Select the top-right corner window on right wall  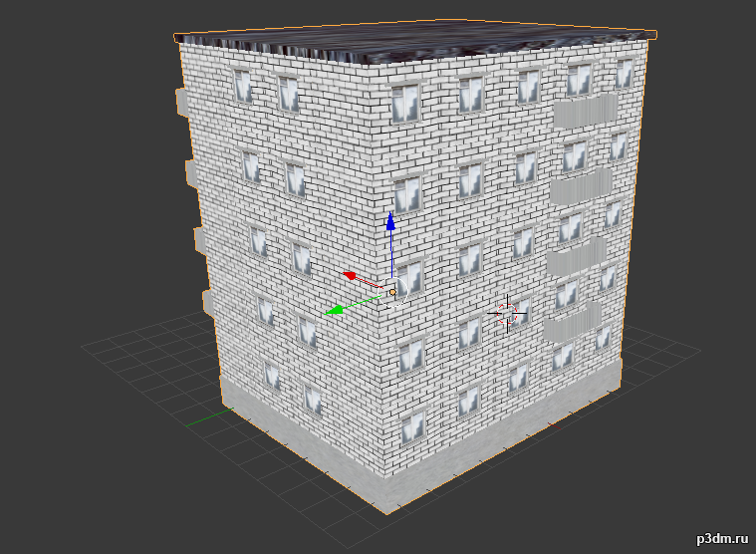(625, 73)
